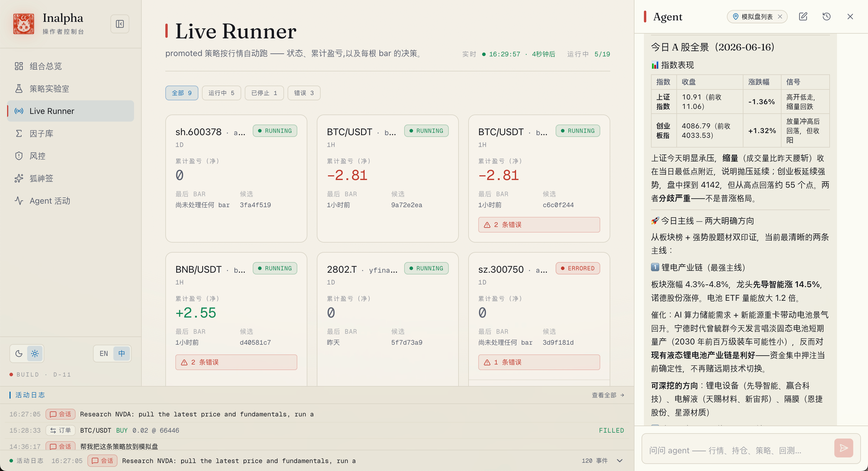Image resolution: width=868 pixels, height=471 pixels.
Task: Open the sh.600378 runner card
Action: coord(236,179)
